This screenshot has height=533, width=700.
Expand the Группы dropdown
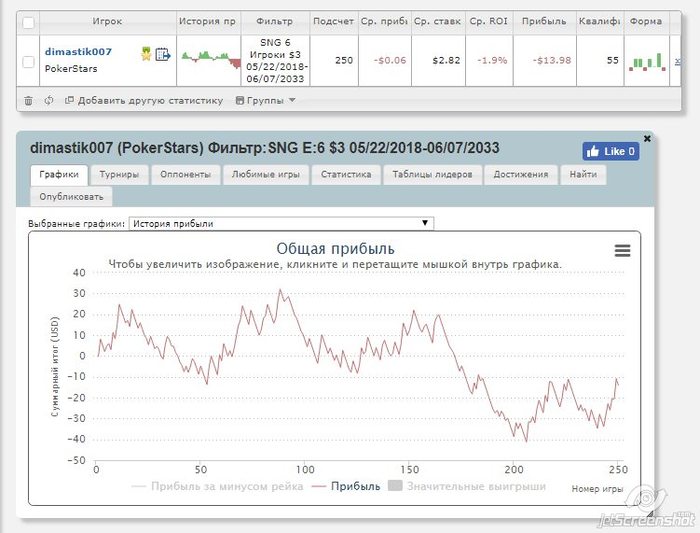click(x=265, y=100)
